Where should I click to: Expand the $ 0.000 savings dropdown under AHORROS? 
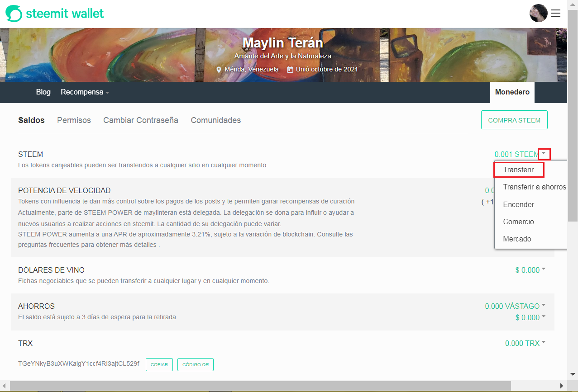click(x=530, y=317)
